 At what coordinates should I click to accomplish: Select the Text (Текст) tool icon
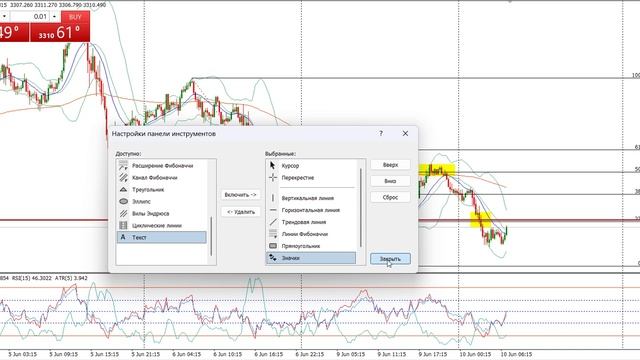[123, 237]
